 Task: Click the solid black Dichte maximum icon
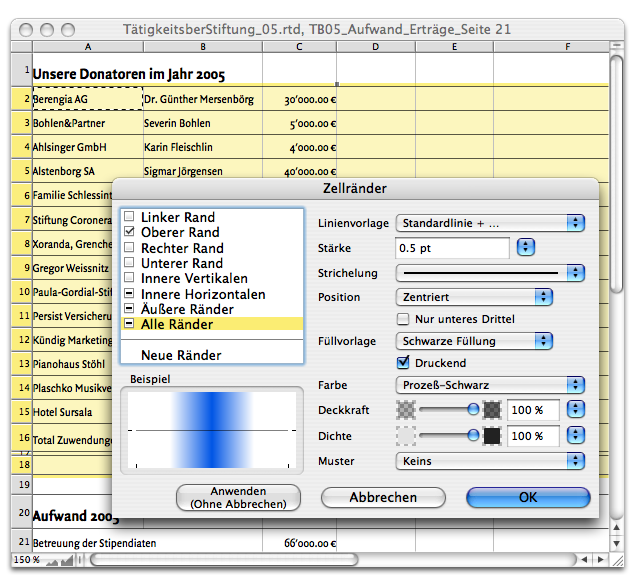(x=492, y=435)
